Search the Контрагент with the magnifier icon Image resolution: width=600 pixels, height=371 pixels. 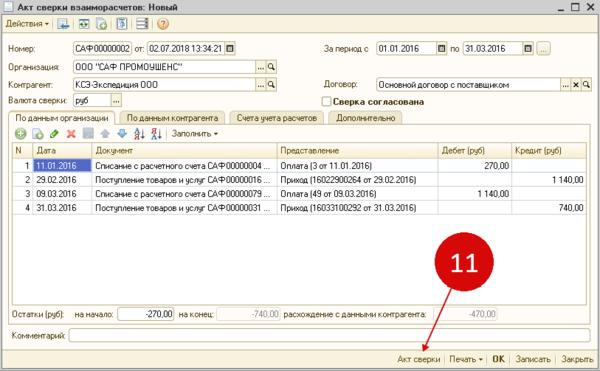[x=271, y=85]
